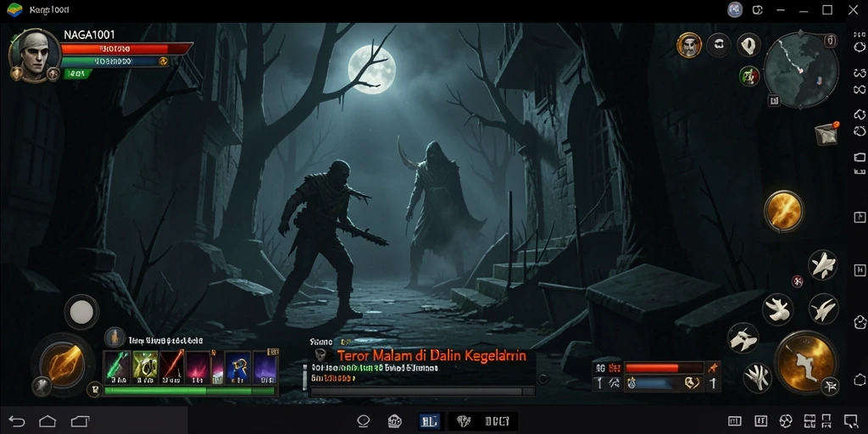Screen dimensions: 868x434
Task: Select the red spear hotbar slot
Action: 171,366
